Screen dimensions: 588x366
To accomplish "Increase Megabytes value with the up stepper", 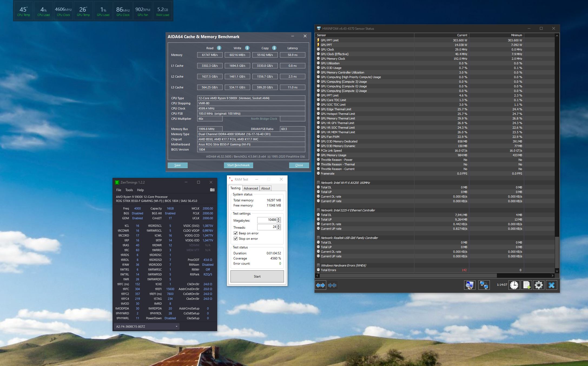I will pyautogui.click(x=278, y=219).
